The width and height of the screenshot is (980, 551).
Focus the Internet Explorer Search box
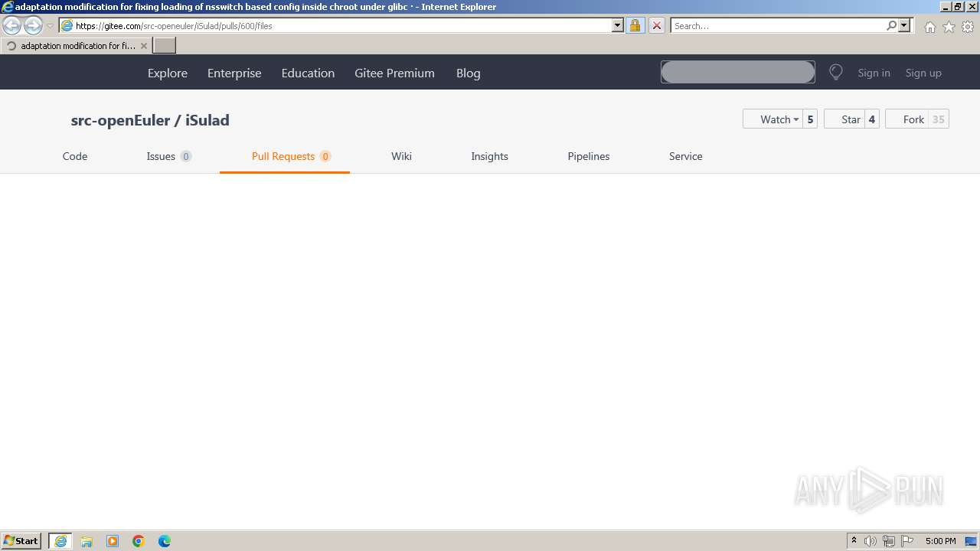[x=777, y=25]
